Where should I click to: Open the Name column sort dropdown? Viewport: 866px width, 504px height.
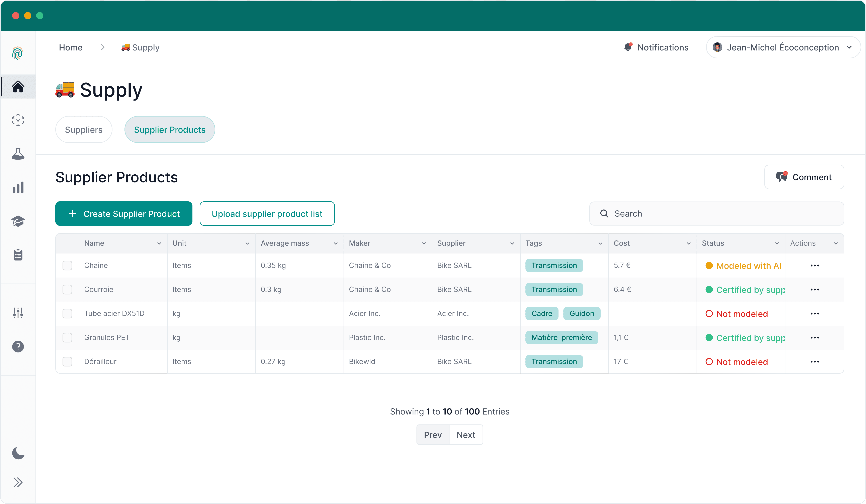(159, 243)
